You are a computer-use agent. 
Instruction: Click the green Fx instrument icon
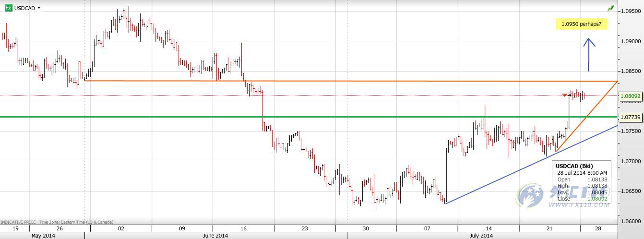pos(8,8)
